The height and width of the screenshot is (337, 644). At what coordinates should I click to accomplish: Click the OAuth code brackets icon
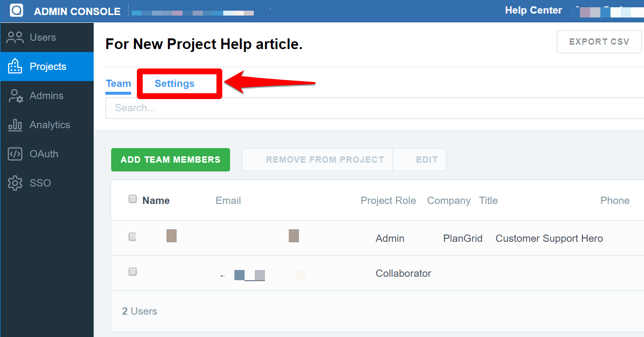tap(15, 154)
